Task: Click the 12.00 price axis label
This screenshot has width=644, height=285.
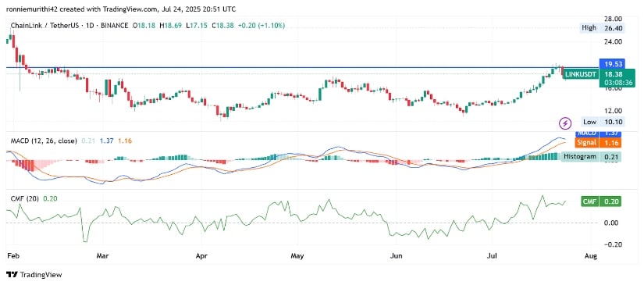Action: [x=614, y=110]
